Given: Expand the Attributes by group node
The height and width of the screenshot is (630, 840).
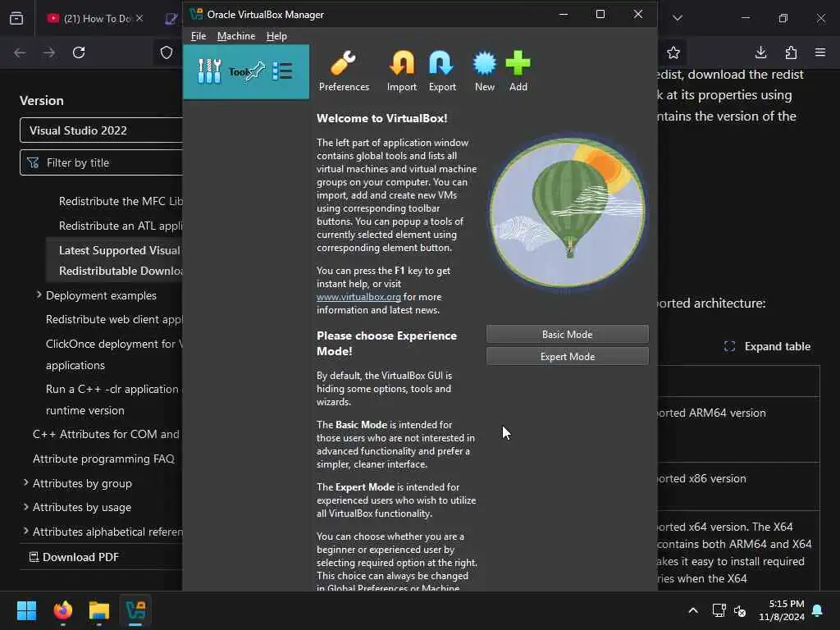Looking at the screenshot, I should [25, 482].
